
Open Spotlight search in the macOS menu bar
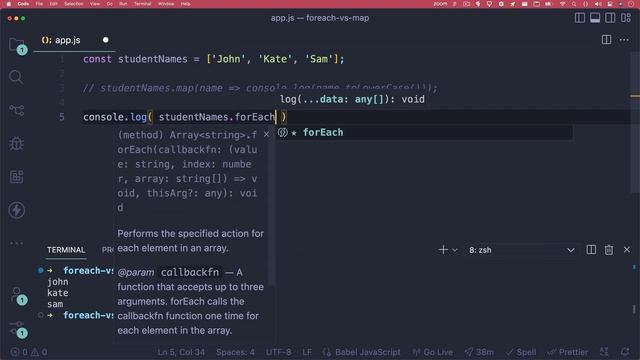point(574,4)
